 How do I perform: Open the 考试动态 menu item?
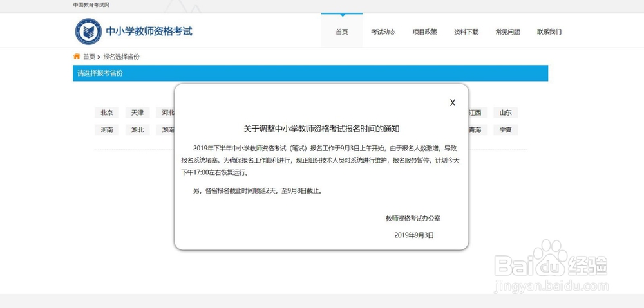click(x=383, y=32)
